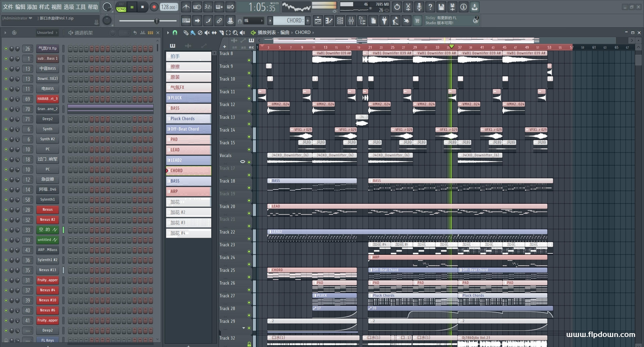Click the main pitch slider handle

[x=156, y=21]
